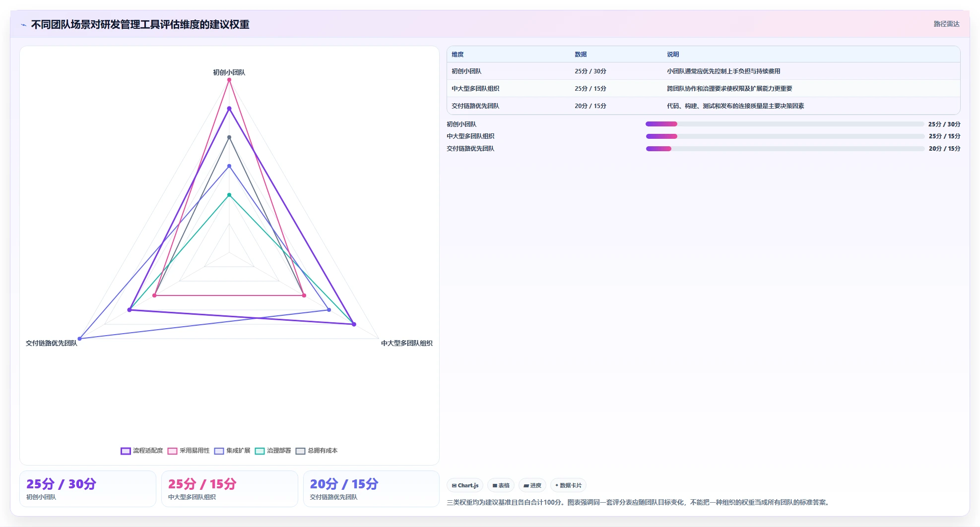Click the 维度 column header
This screenshot has height=527, width=980.
click(457, 55)
